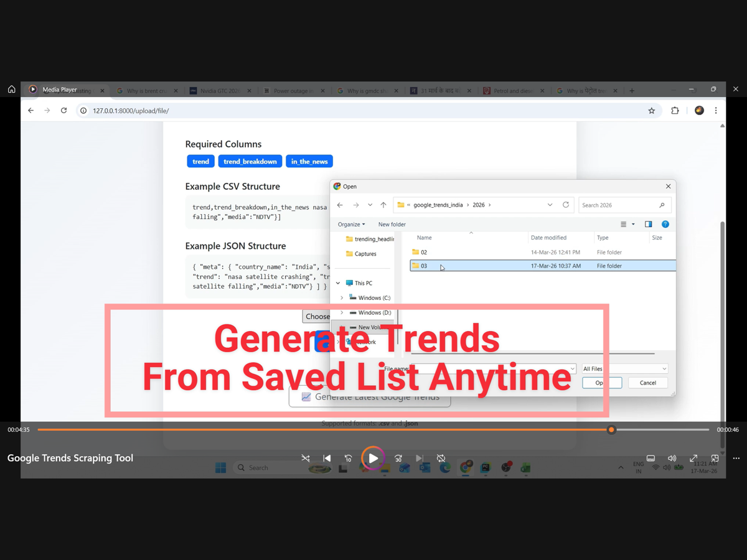The height and width of the screenshot is (560, 747).
Task: Toggle repeat mode in the media player
Action: click(441, 459)
